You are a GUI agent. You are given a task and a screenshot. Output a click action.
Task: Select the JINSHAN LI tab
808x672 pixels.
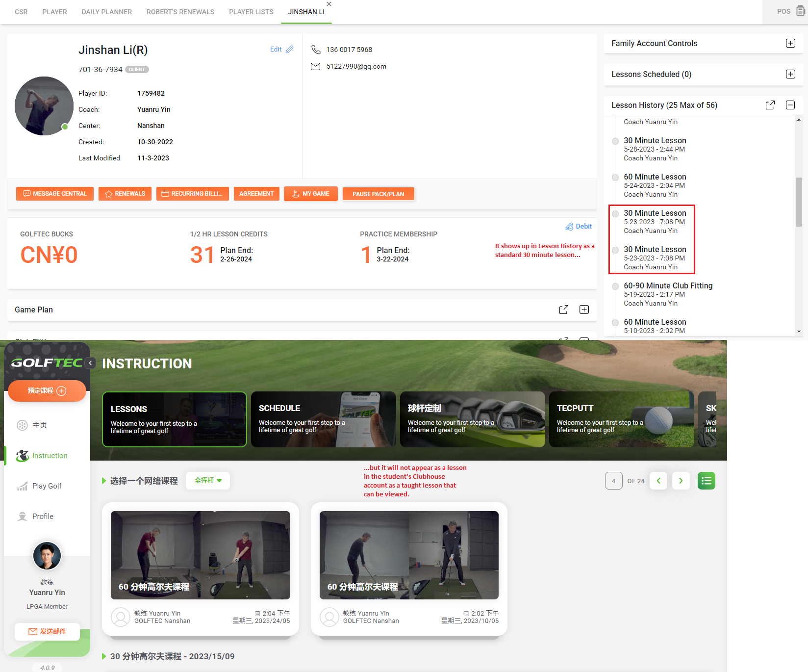click(x=306, y=12)
